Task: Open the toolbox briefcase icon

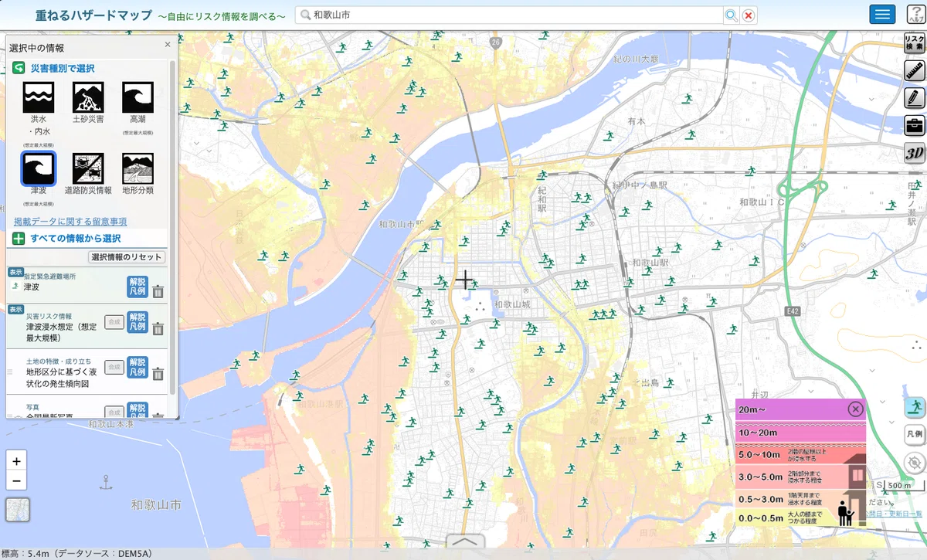Action: [915, 125]
